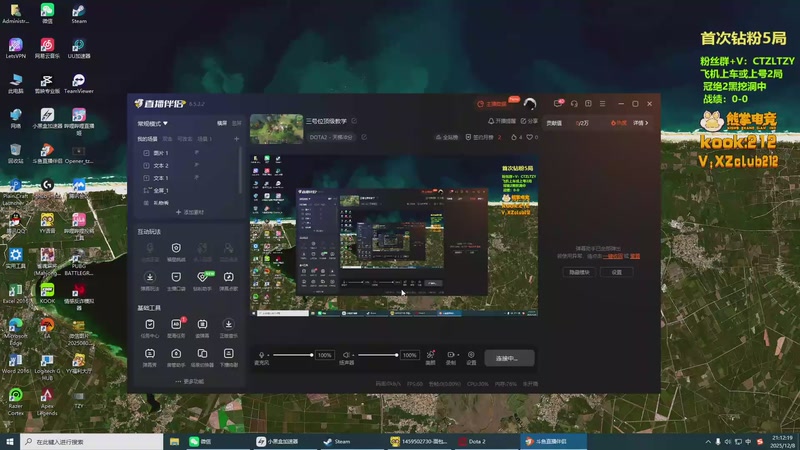Screen dimensions: 800x450
Task: Click the 开播提醒 bell icon
Action: (491, 121)
